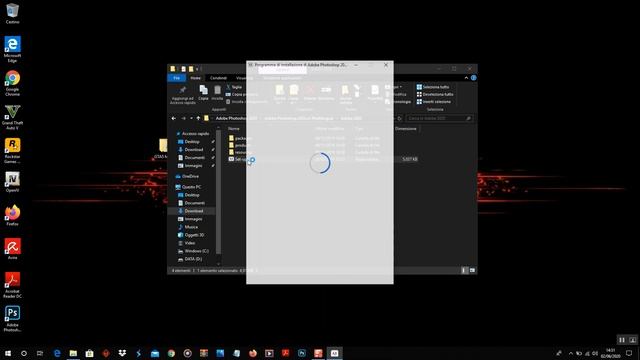This screenshot has height=360, width=640.
Task: Click the refresh button beside the address bar
Action: 400,118
